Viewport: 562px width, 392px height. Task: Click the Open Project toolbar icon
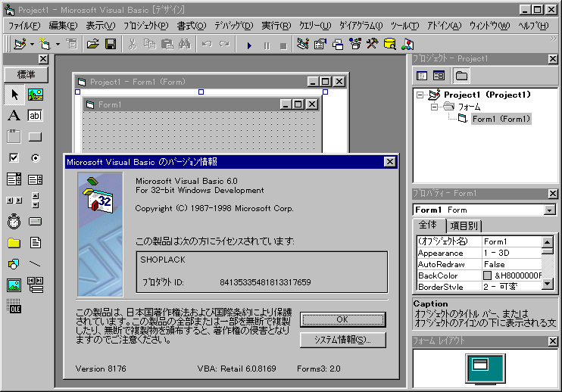(93, 45)
